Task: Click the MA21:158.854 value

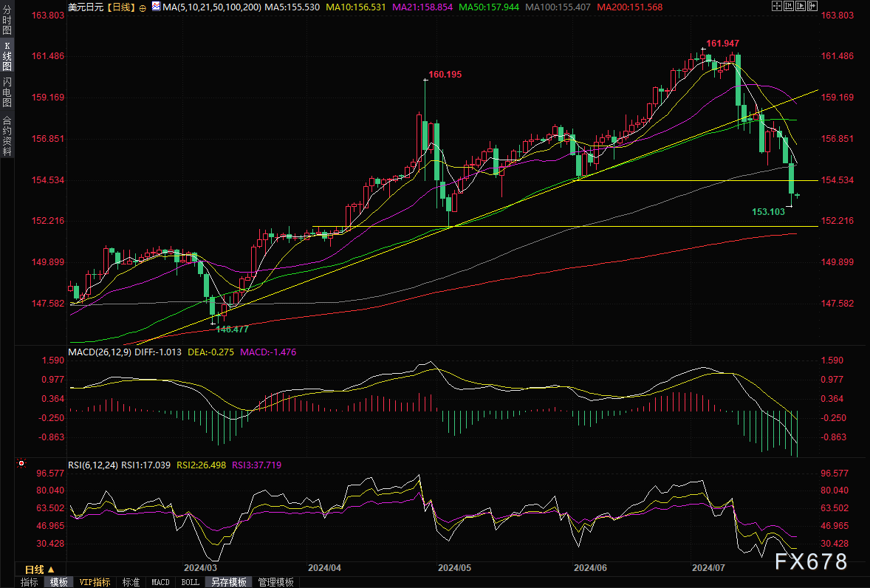Action: tap(422, 7)
